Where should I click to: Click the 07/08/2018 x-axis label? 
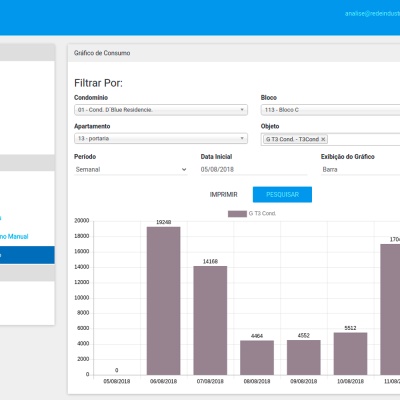pos(210,381)
